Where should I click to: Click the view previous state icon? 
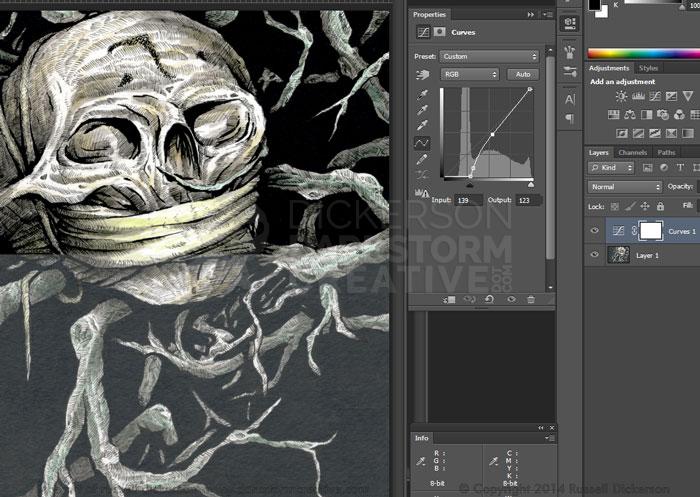[469, 299]
